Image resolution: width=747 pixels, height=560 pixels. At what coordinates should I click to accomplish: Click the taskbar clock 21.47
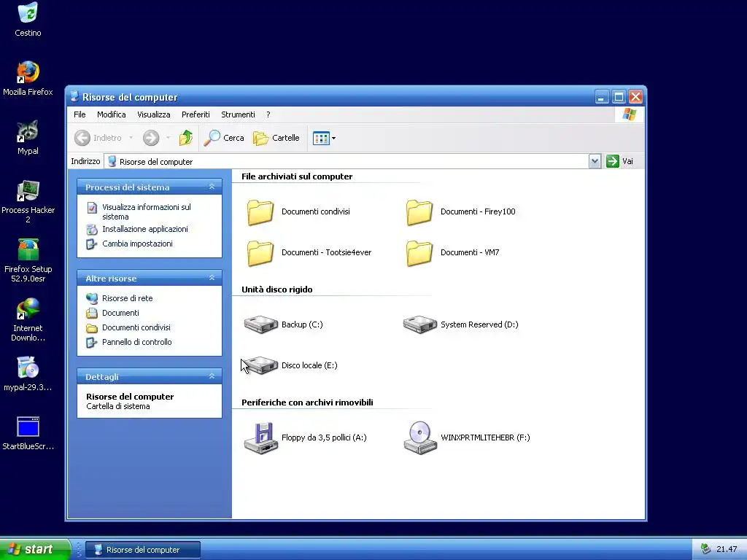(727, 550)
